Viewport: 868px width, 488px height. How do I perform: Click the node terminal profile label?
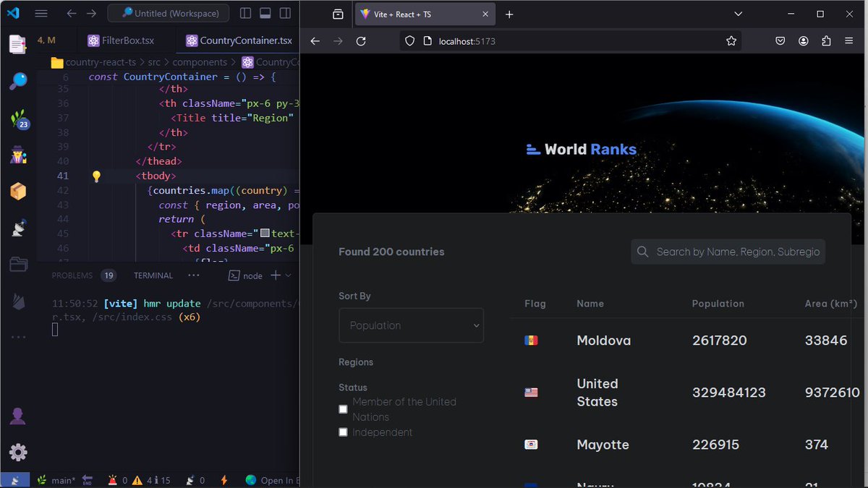click(x=246, y=275)
